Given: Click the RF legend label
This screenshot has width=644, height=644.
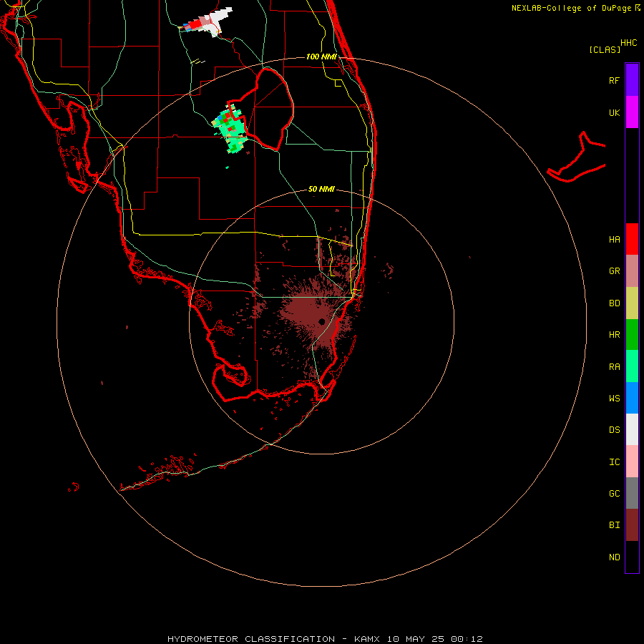Looking at the screenshot, I should point(614,80).
